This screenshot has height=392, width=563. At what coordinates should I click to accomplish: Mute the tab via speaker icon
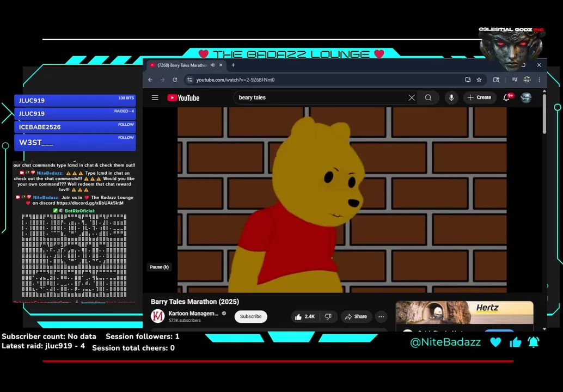(212, 65)
